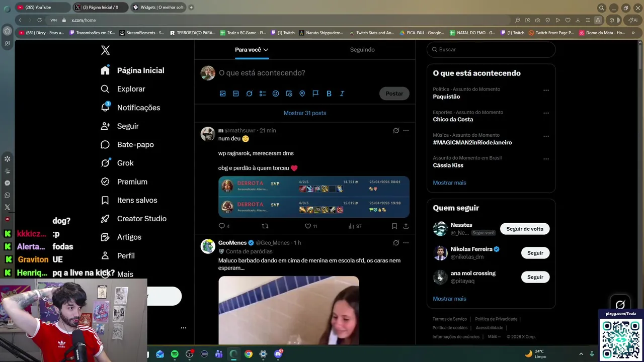This screenshot has height=362, width=644.
Task: Open the GeoMenes profile name
Action: pos(232,243)
